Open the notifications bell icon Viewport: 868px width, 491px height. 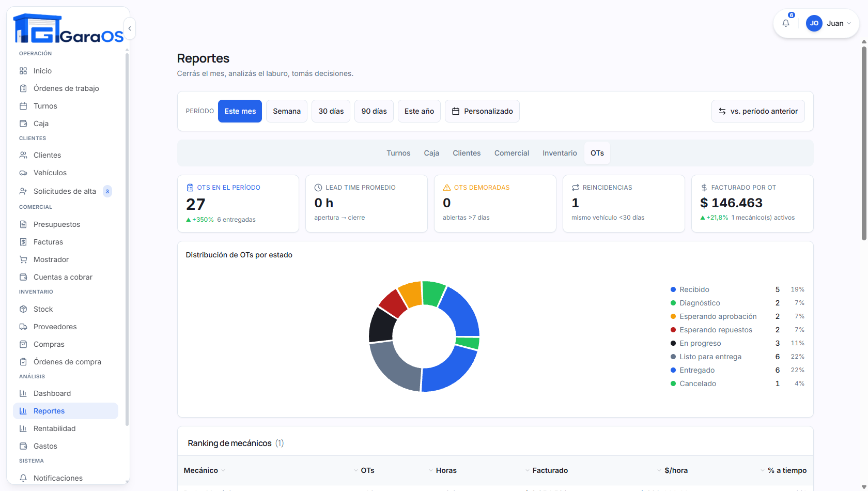coord(785,23)
